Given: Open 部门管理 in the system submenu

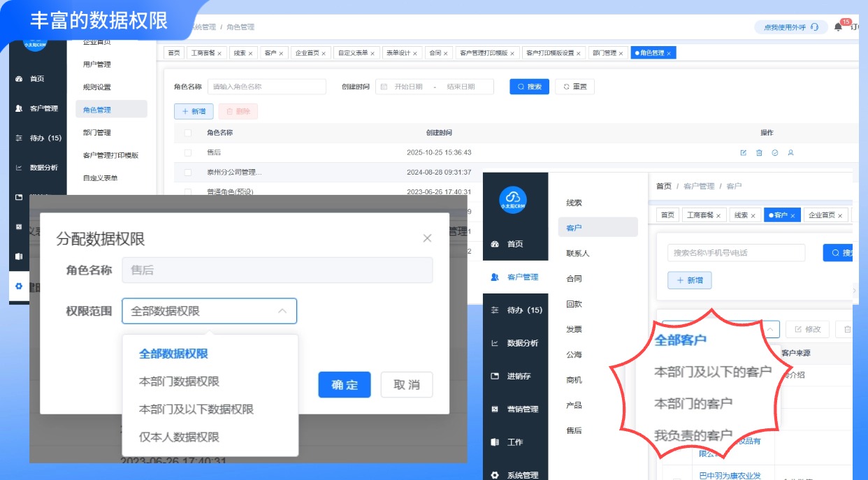Looking at the screenshot, I should [x=96, y=133].
